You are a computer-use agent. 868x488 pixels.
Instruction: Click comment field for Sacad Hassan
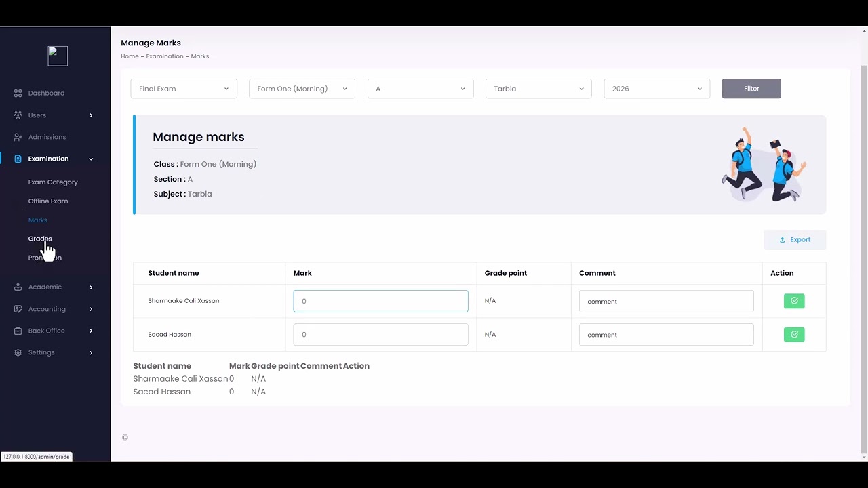666,335
